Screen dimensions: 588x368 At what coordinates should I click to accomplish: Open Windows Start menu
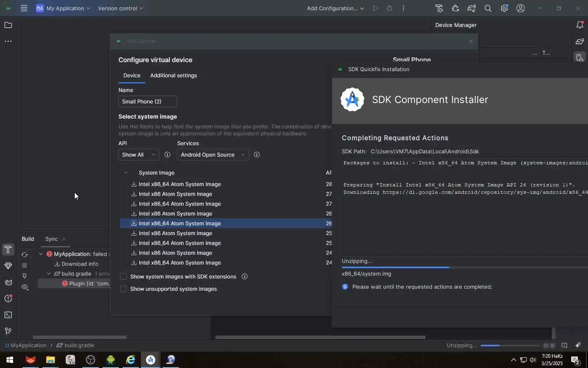point(10,360)
